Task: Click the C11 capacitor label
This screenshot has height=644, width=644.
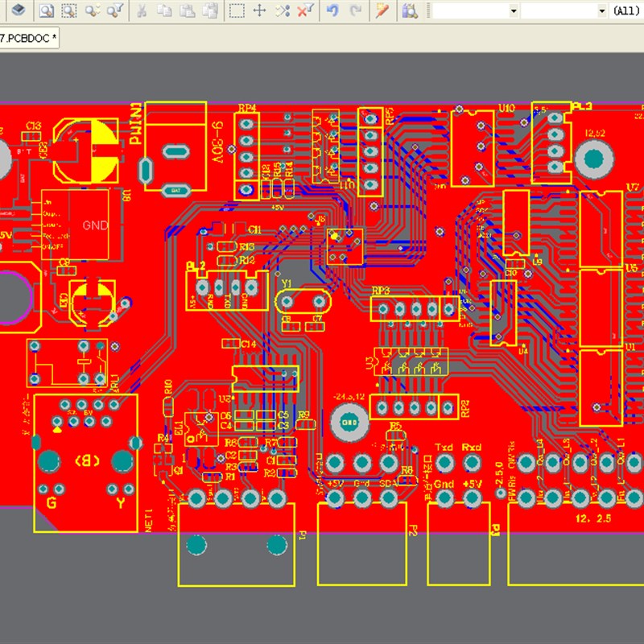Action: click(254, 230)
